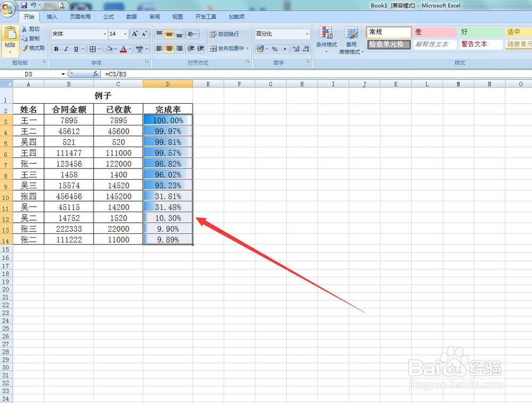532x403 pixels.
Task: Open the Office button menu
Action: point(7,8)
